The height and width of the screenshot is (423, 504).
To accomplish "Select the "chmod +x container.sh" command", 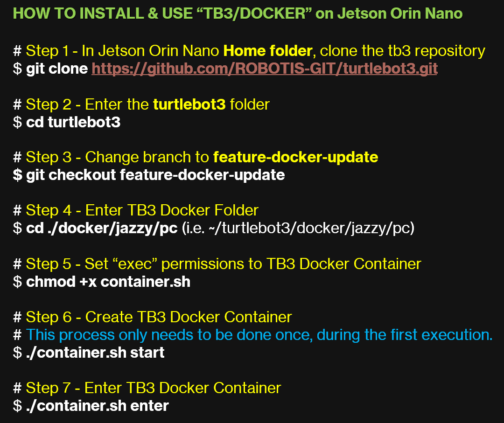I will [108, 282].
